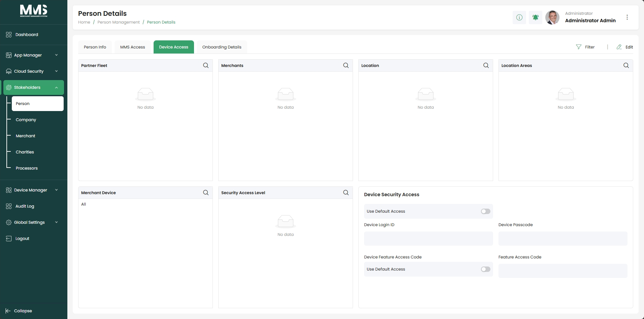Viewport: 644px width, 319px height.
Task: Click Audit Log label in sidebar
Action: pyautogui.click(x=25, y=206)
